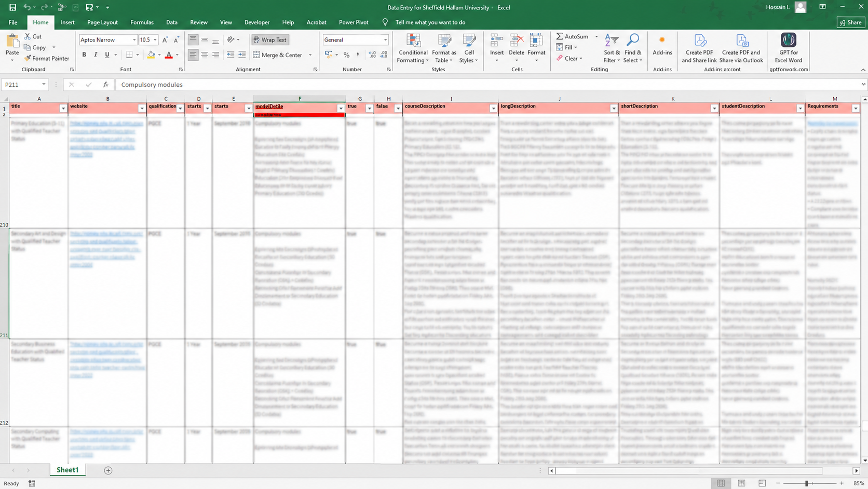The image size is (868, 489).
Task: Open the Power Pivot tab
Action: pos(354,22)
